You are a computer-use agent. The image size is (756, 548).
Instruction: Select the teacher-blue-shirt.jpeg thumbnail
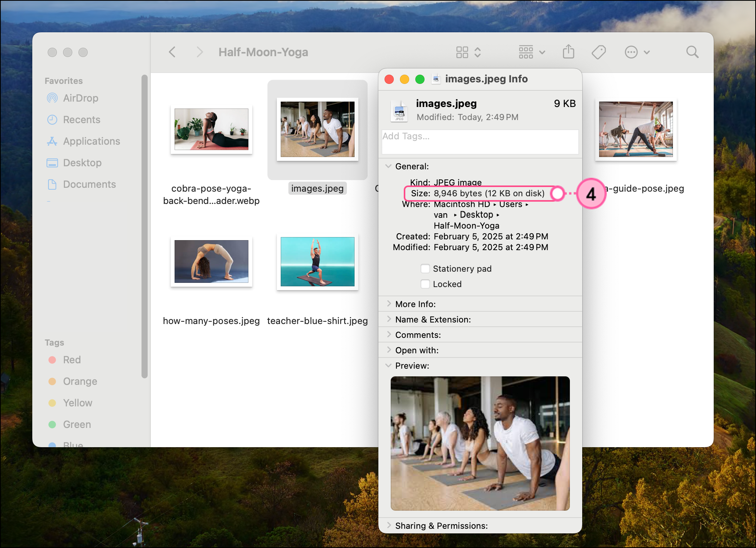[318, 262]
